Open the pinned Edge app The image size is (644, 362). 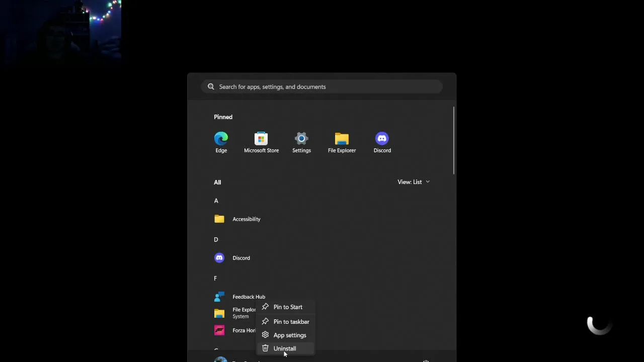(x=221, y=142)
